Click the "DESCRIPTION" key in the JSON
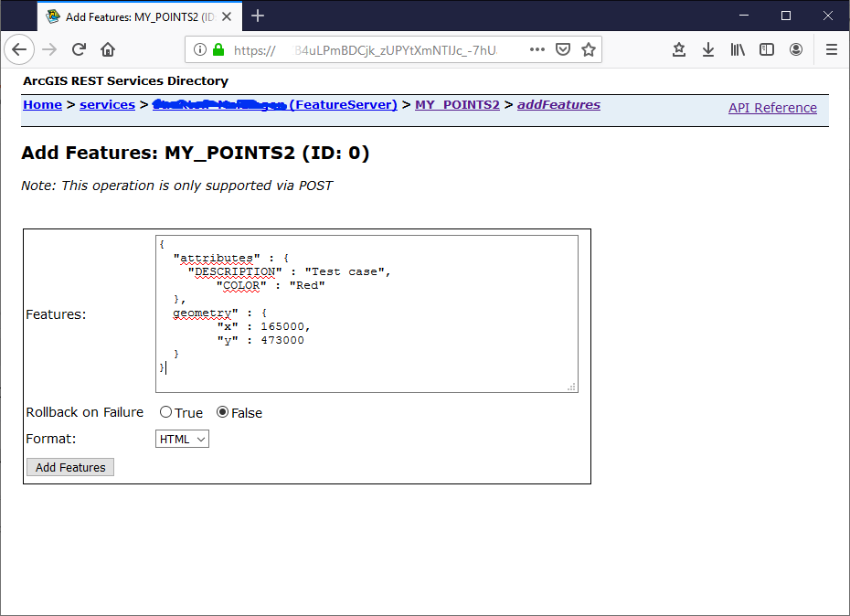This screenshot has width=850, height=616. [x=235, y=271]
